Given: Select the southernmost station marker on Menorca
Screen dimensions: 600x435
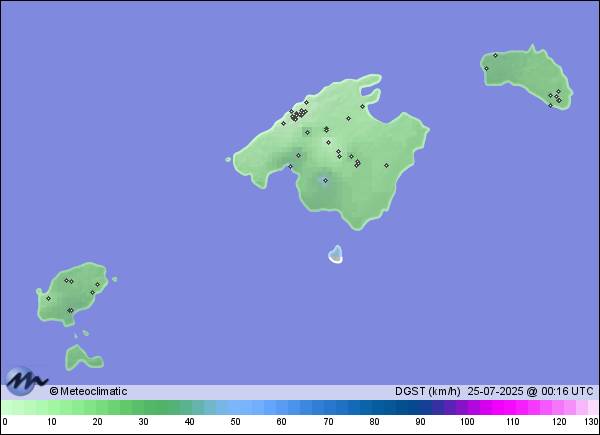Looking at the screenshot, I should pyautogui.click(x=551, y=106).
